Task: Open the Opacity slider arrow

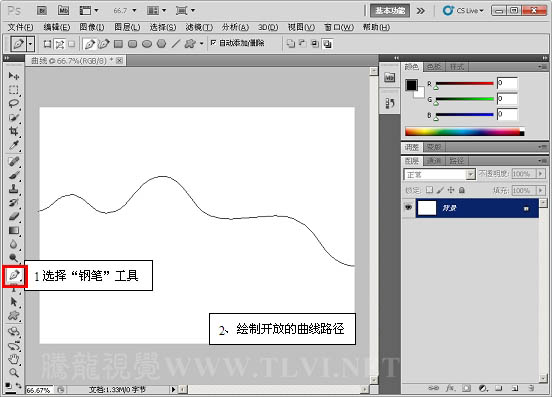Action: [x=540, y=174]
